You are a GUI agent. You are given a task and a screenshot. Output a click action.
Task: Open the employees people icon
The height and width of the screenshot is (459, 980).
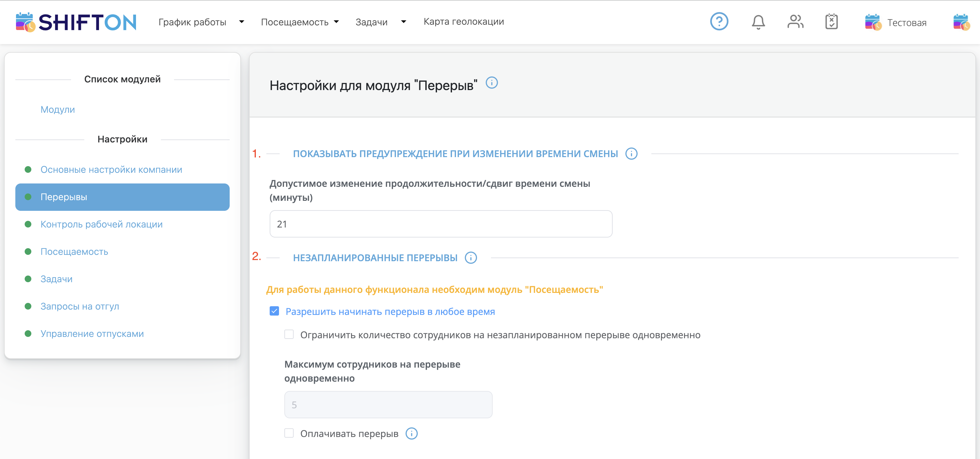click(x=795, y=22)
